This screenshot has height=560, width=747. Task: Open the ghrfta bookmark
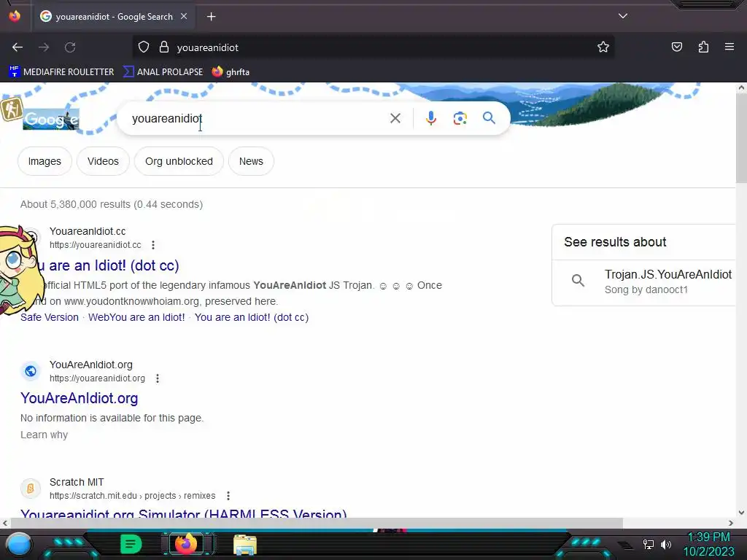click(231, 72)
